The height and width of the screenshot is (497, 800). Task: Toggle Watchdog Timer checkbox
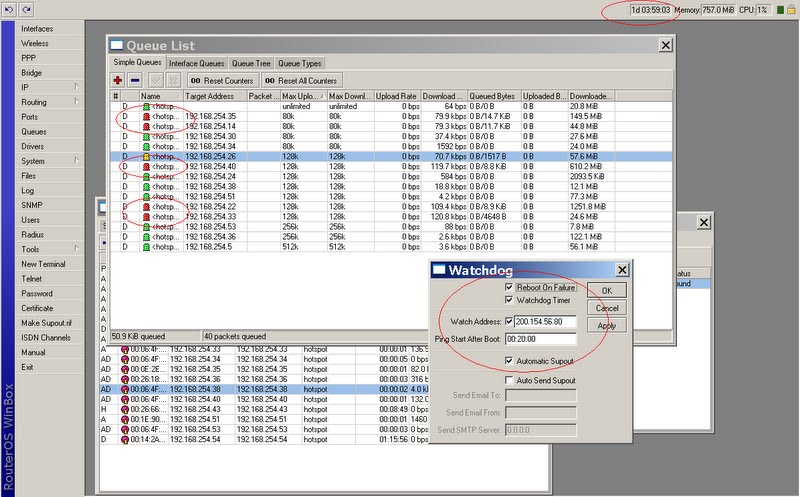tap(509, 300)
